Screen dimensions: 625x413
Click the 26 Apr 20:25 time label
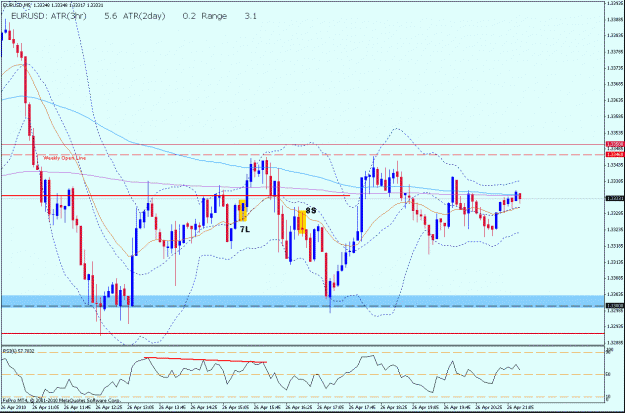[488, 408]
